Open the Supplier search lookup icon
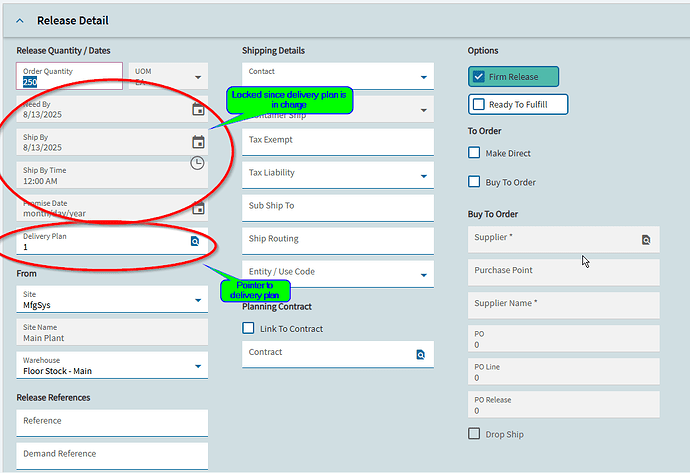 [646, 240]
